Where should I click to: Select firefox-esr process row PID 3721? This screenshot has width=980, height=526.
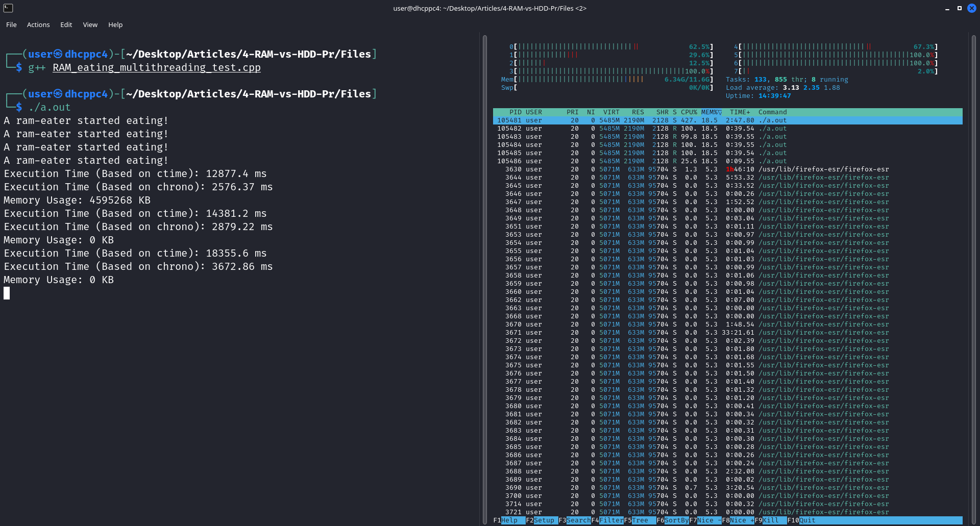click(728, 512)
